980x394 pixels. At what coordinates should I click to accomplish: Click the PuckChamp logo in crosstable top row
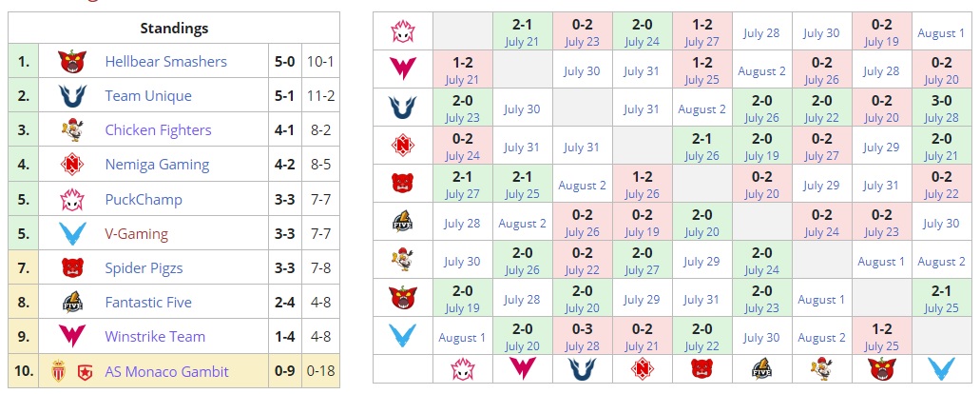click(402, 32)
